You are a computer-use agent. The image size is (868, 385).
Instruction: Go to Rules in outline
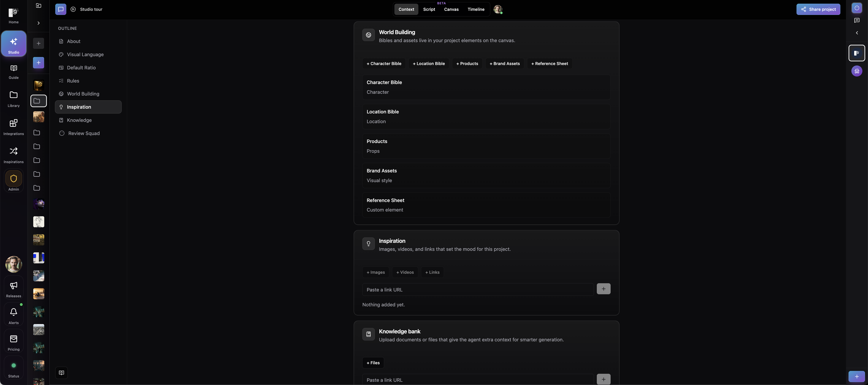[x=88, y=81]
